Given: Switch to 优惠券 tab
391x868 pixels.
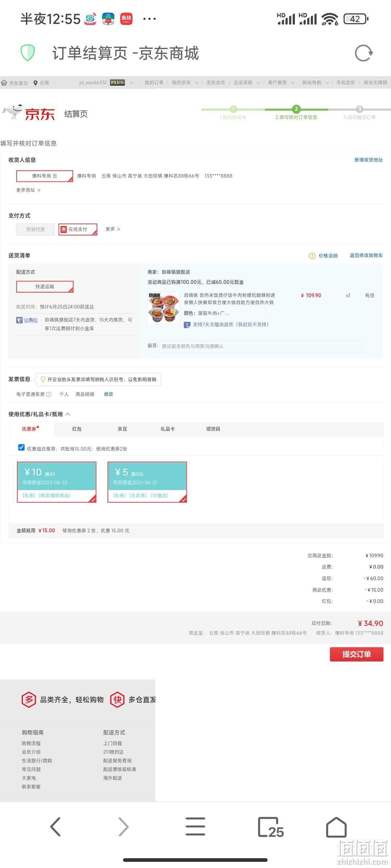Looking at the screenshot, I should click(x=31, y=429).
